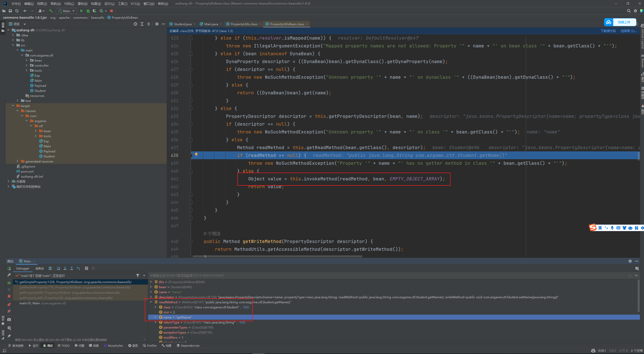Open the VCS(S) menu
The width and height of the screenshot is (644, 354).
(x=135, y=4)
